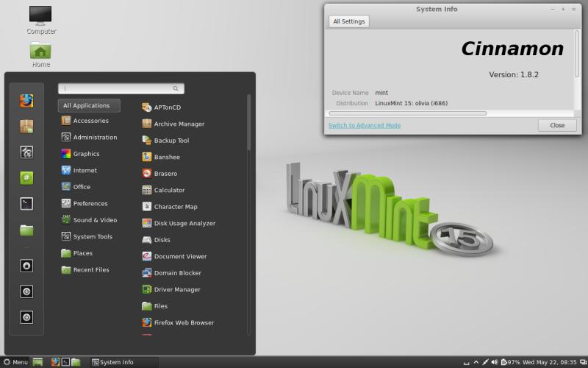
Task: Open the Home folder desktop icon
Action: coord(40,54)
